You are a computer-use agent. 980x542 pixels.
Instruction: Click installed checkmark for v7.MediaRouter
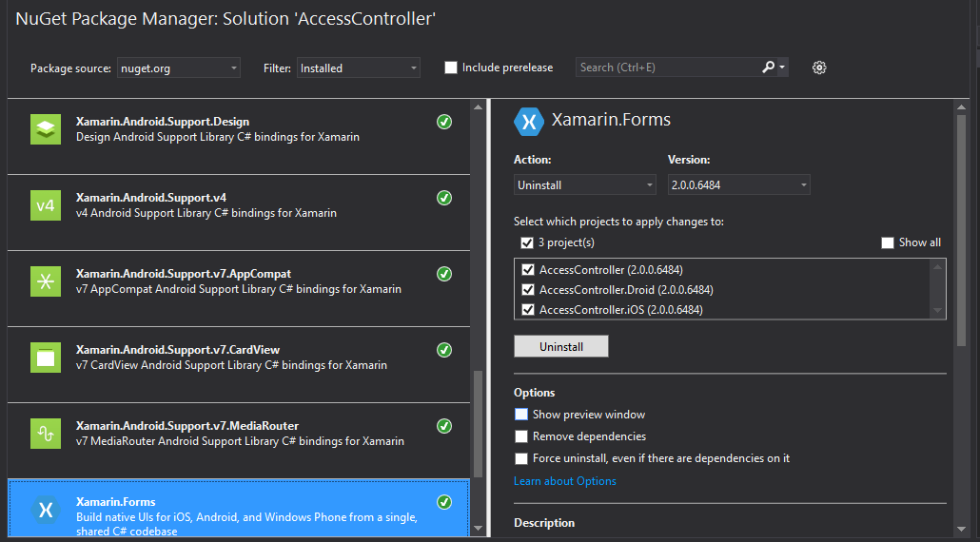point(443,427)
